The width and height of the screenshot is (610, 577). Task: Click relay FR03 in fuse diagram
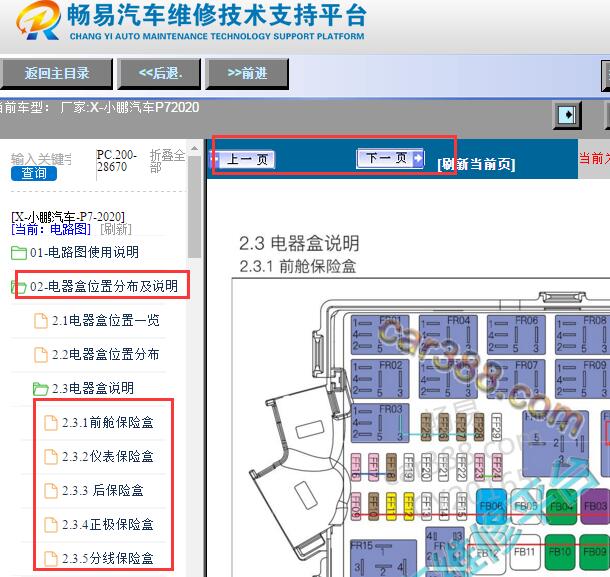(x=380, y=423)
